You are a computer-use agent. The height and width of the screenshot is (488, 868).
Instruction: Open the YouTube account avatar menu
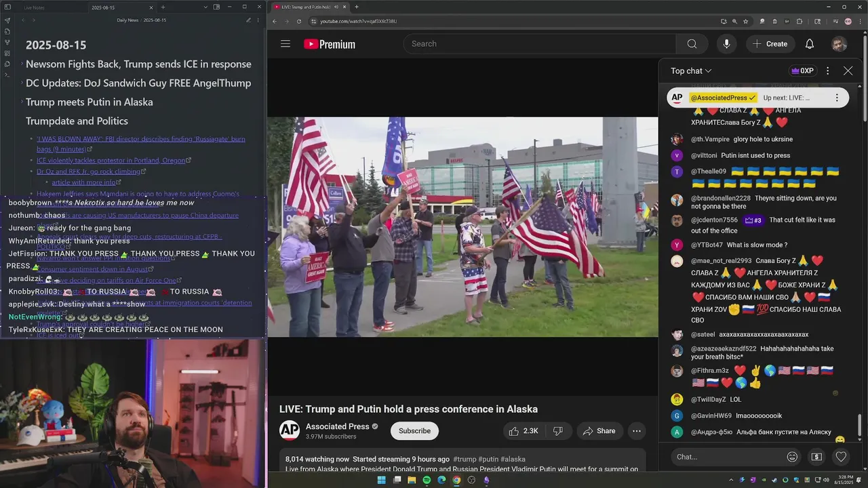[x=839, y=44]
